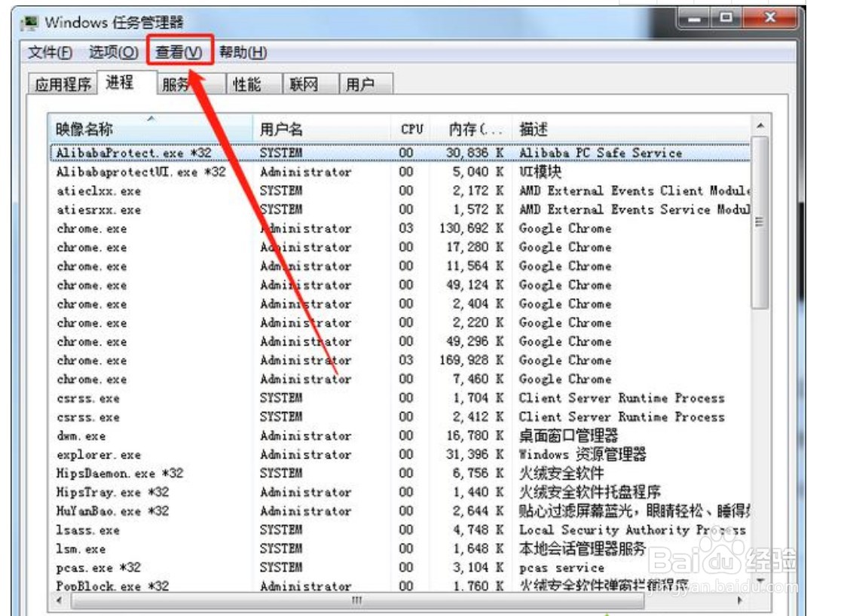Image resolution: width=844 pixels, height=616 pixels.
Task: Select chrome.exe using 17,280 K memory
Action: coord(400,247)
